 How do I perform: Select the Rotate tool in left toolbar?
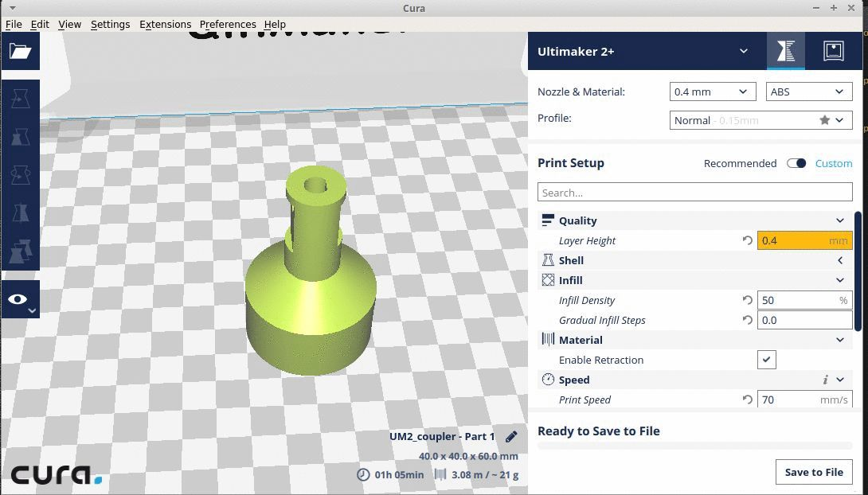21,175
